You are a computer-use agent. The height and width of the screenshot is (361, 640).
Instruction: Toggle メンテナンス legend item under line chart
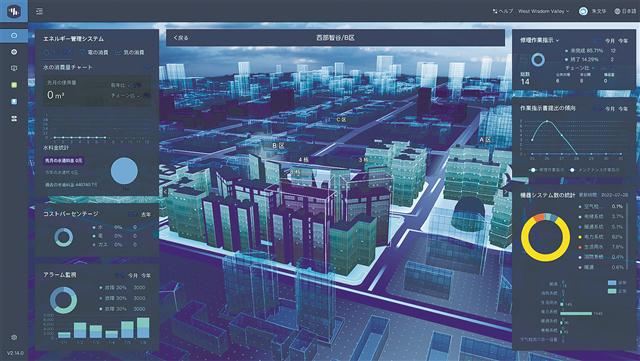tap(595, 169)
